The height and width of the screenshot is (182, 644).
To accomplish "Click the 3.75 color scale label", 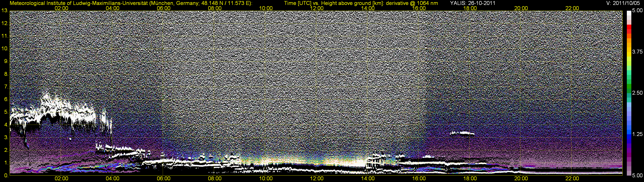I will [x=638, y=52].
